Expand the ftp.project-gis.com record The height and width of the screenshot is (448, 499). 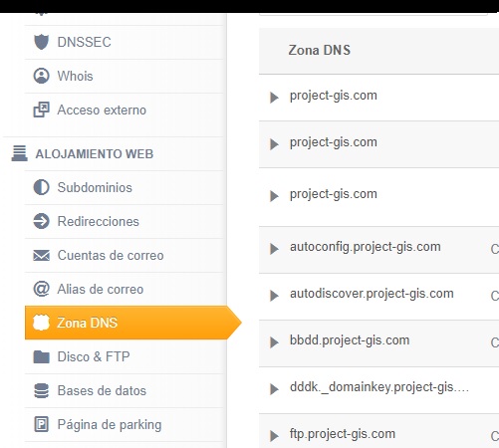coord(274,436)
